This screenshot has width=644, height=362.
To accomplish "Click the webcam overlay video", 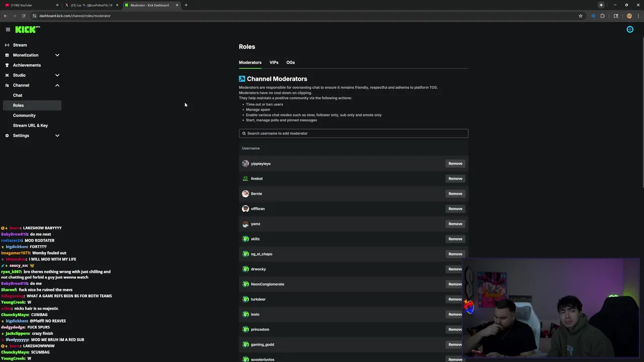I will tap(552, 309).
